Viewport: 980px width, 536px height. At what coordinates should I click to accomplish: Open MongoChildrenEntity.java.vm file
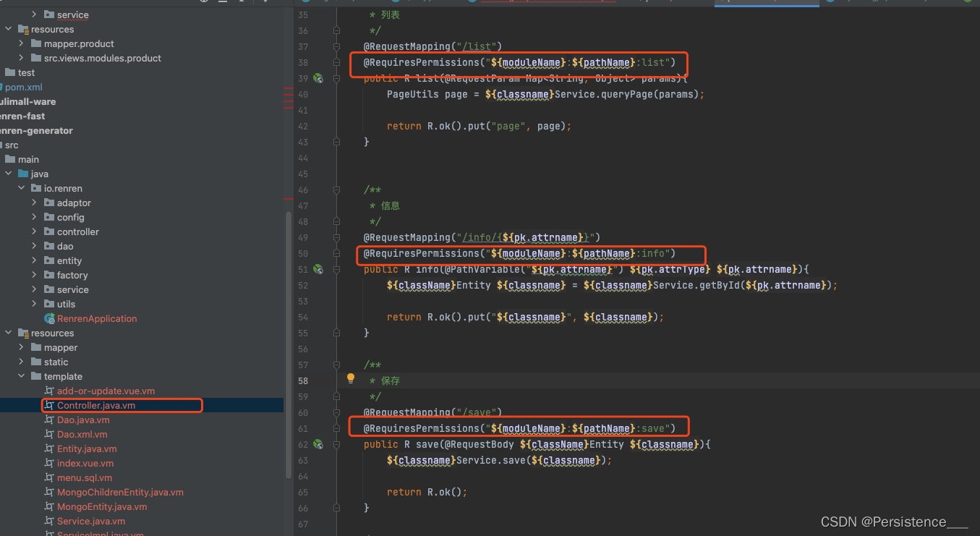[x=120, y=492]
